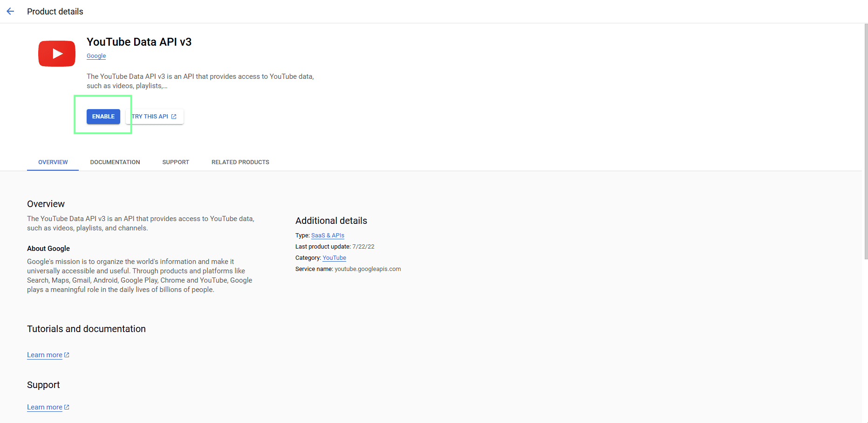The width and height of the screenshot is (868, 423).
Task: Click the back arrow icon
Action: pos(10,11)
